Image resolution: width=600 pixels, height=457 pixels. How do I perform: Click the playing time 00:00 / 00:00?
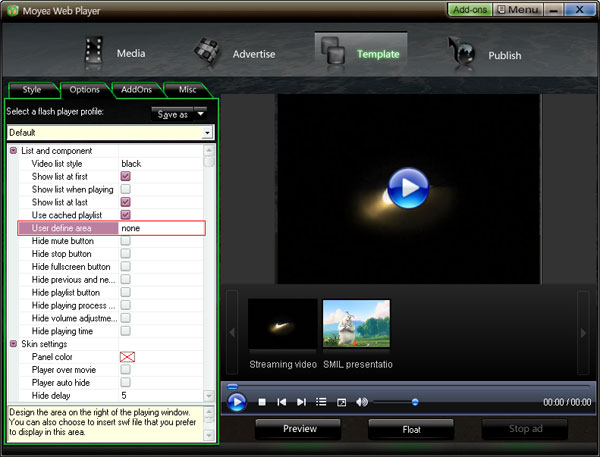tap(567, 402)
